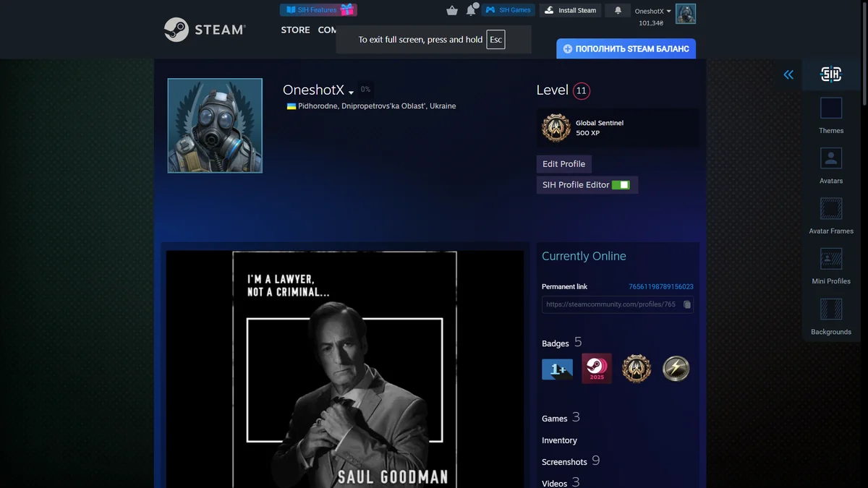Screen dimensions: 868x488
Task: Open the Steam 2025 badge
Action: pyautogui.click(x=597, y=369)
